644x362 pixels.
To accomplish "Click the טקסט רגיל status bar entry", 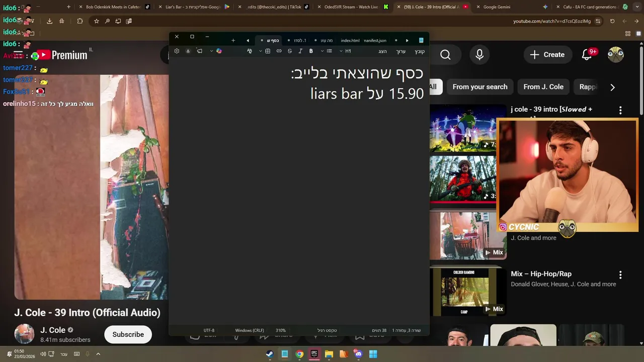I will tap(327, 330).
